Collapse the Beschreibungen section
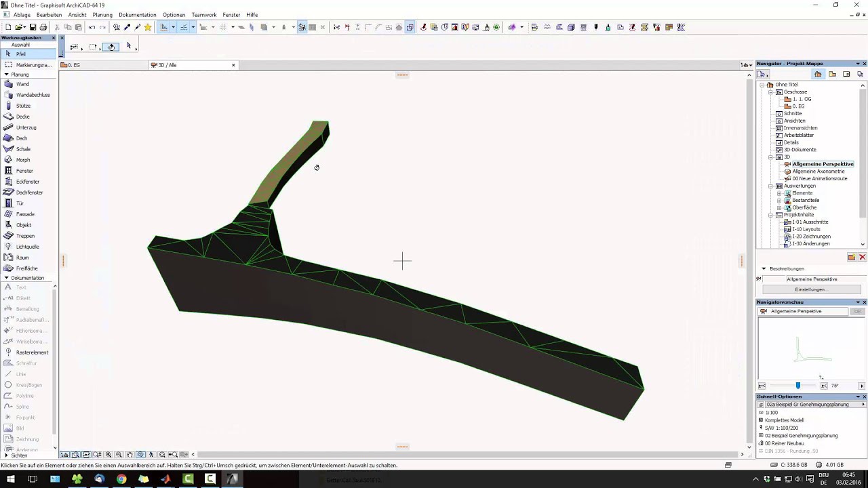868x488 pixels. (x=764, y=269)
